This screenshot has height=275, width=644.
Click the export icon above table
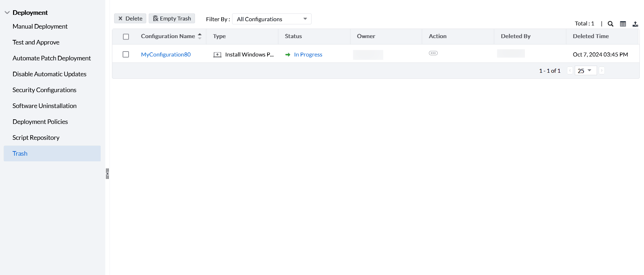pos(635,24)
